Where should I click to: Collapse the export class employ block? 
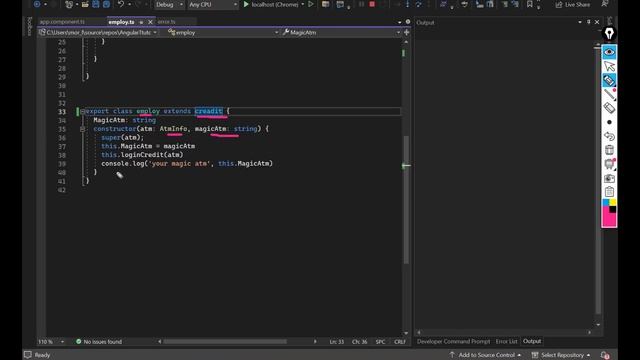82,111
